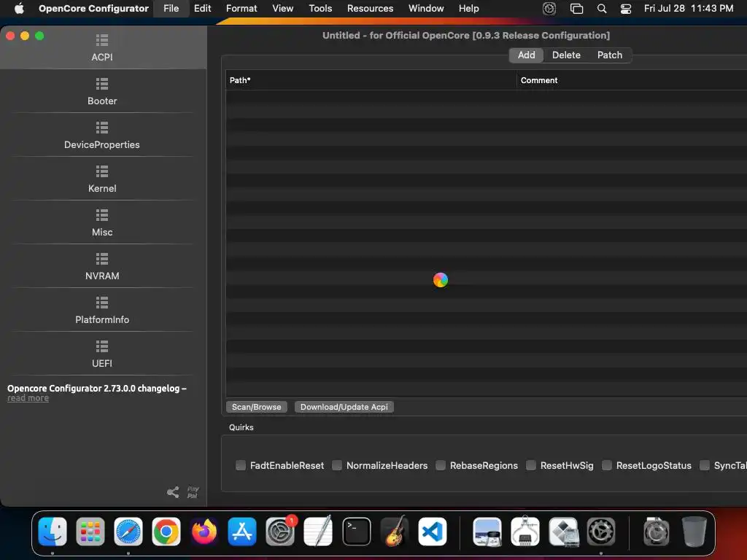Click the PayPal donate icon
747x560 pixels.
(x=193, y=492)
